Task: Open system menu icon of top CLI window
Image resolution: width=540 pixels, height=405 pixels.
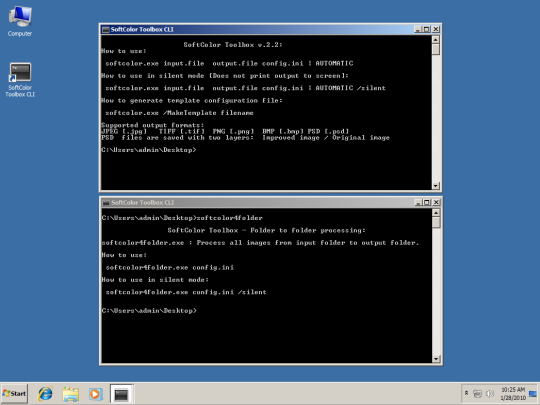Action: tap(106, 30)
